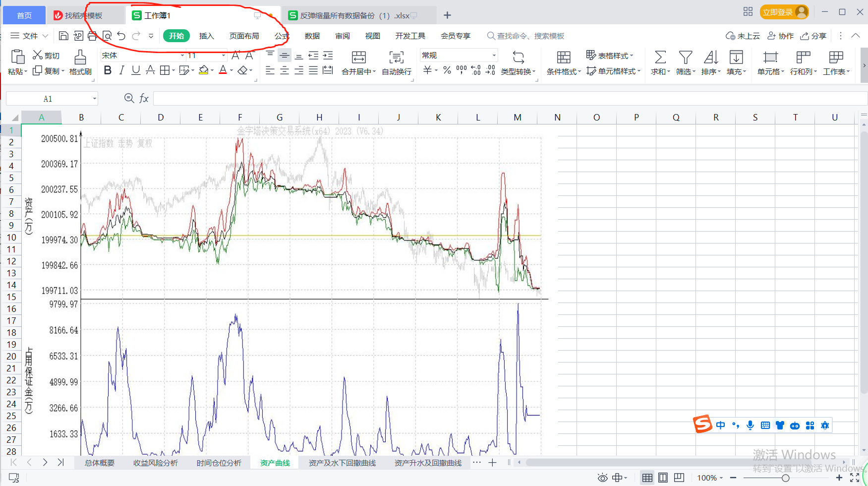Image resolution: width=868 pixels, height=486 pixels.
Task: Click the 立即登录 login button
Action: [784, 12]
